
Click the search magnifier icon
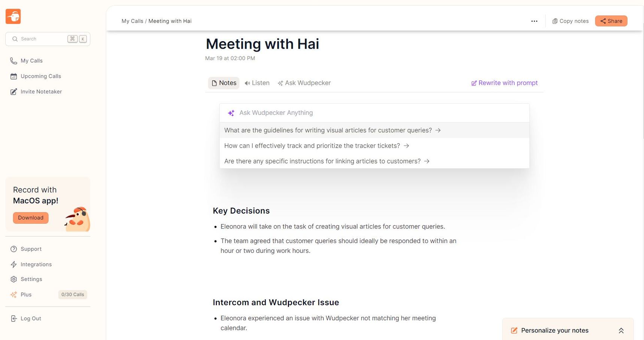coord(15,39)
